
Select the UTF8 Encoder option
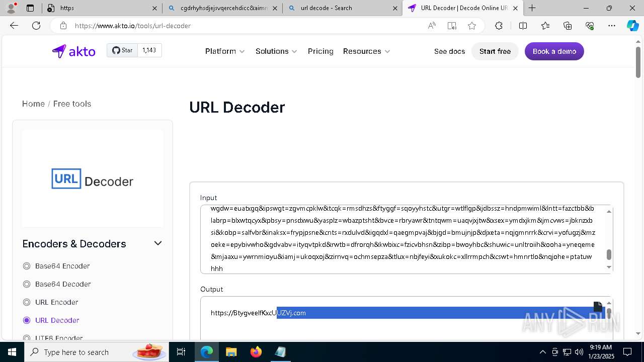point(53,338)
